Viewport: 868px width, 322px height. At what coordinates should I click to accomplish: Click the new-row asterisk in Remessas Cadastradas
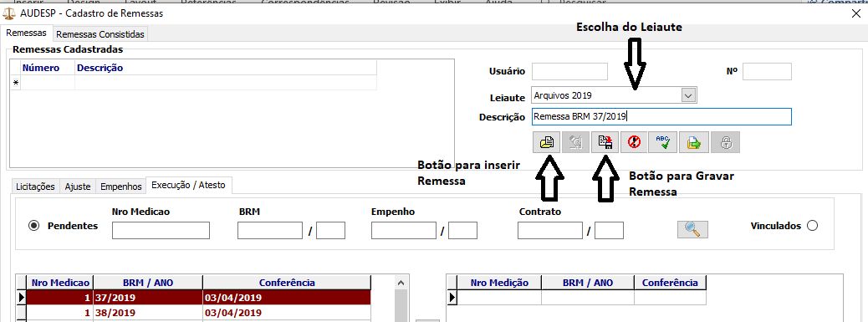click(15, 83)
